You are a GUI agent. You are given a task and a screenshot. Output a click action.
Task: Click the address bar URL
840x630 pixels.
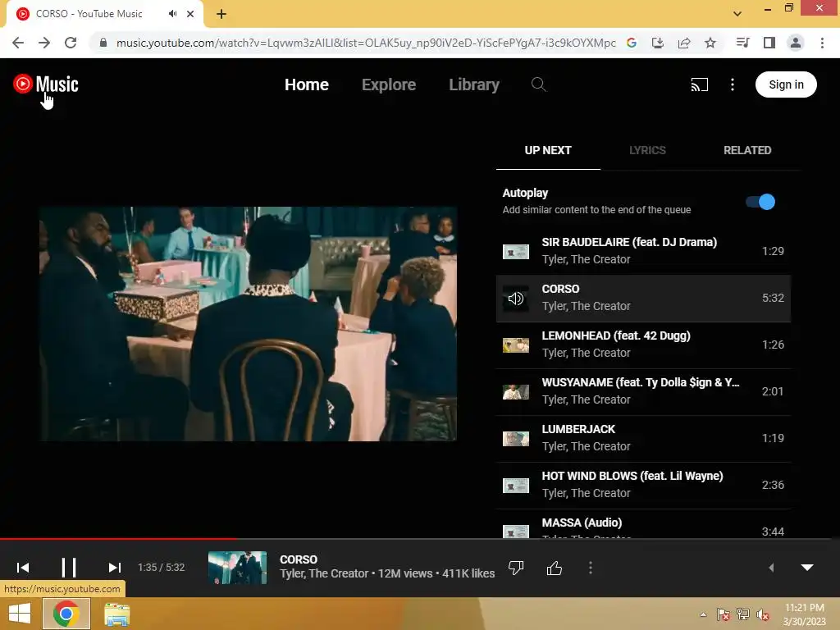[x=366, y=43]
